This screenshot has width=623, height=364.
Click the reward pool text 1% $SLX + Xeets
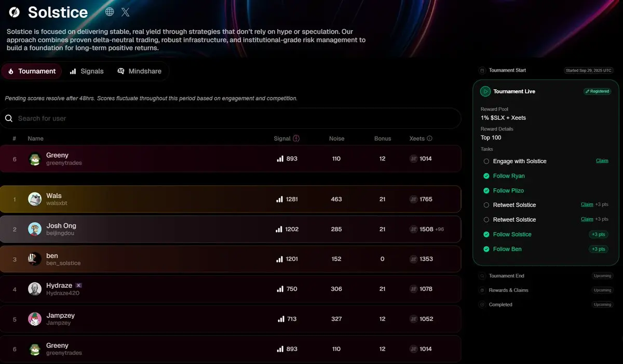tap(503, 118)
